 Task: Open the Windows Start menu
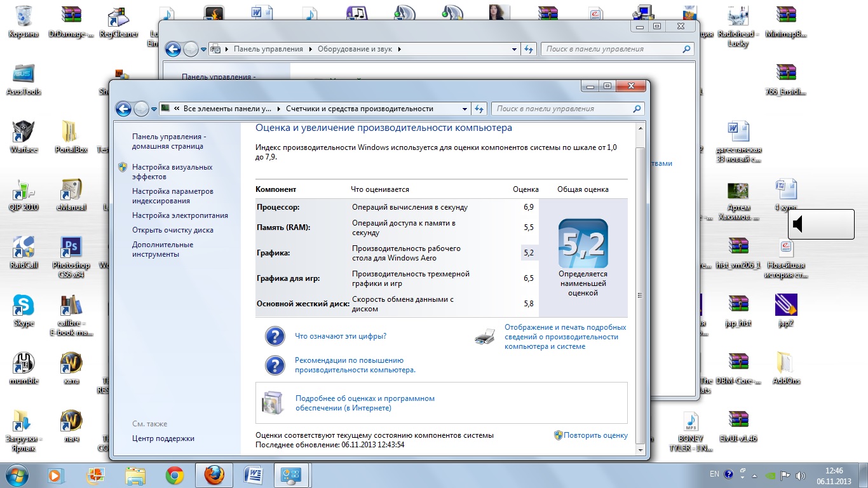17,475
